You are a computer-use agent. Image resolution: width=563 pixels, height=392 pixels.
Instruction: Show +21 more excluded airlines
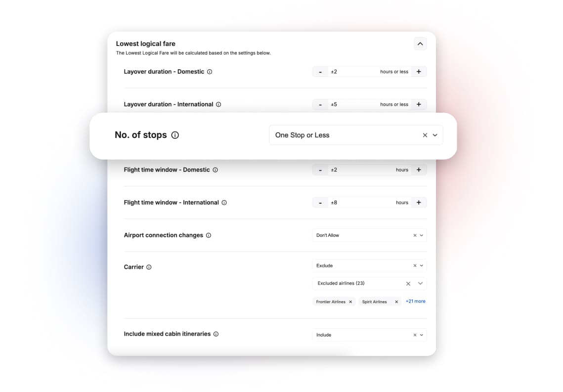(415, 301)
